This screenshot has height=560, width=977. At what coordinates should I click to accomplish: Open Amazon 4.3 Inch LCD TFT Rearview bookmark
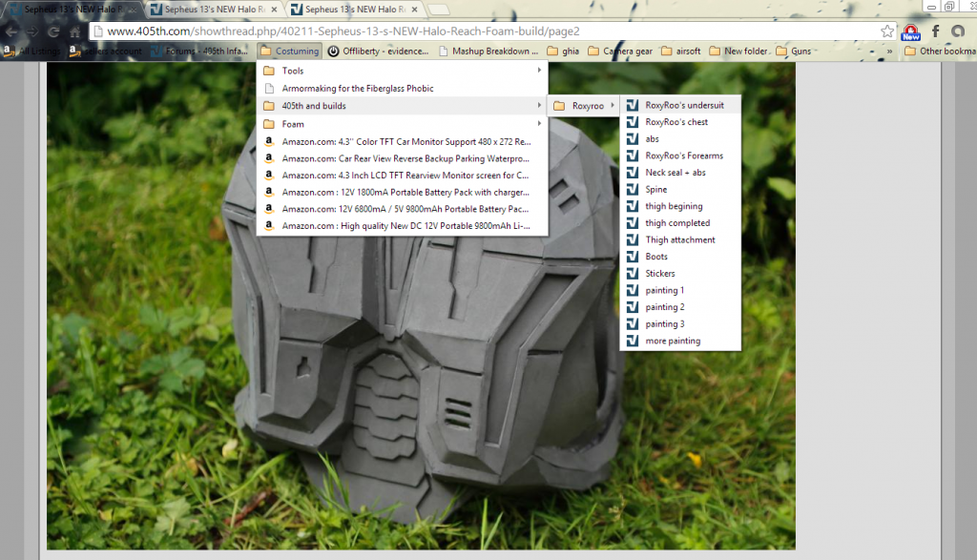(402, 175)
